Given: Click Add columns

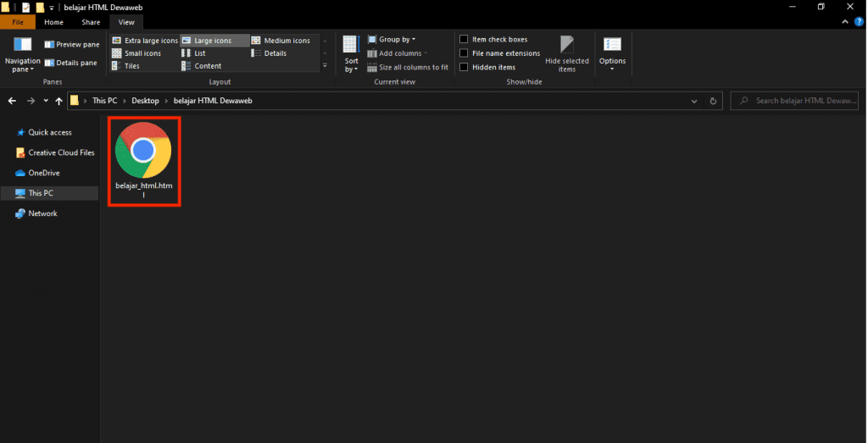Looking at the screenshot, I should click(398, 53).
